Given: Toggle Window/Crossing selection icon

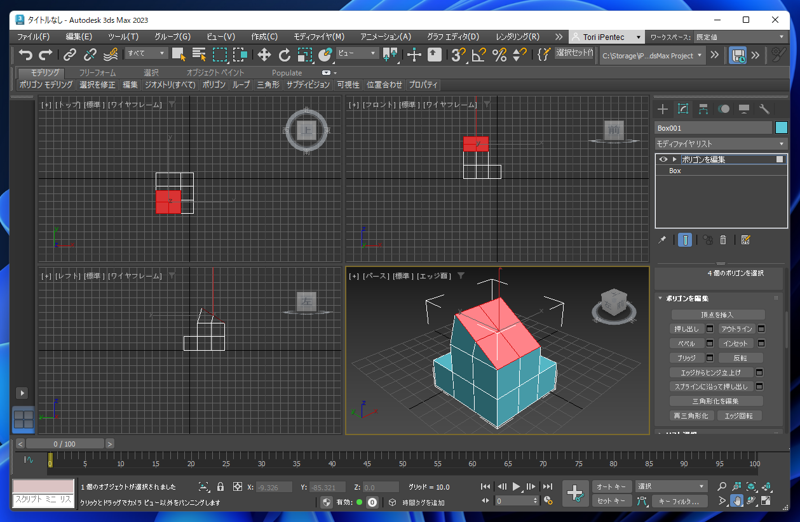Looking at the screenshot, I should pyautogui.click(x=239, y=54).
